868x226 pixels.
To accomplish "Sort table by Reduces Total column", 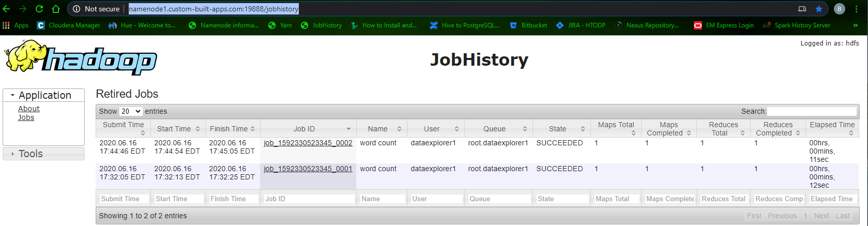I will tap(723, 128).
